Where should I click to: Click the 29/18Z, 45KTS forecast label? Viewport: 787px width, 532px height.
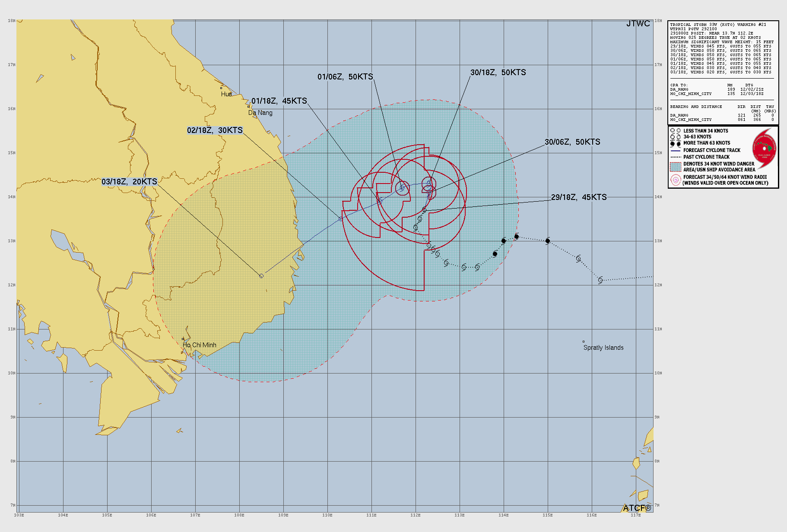point(579,197)
